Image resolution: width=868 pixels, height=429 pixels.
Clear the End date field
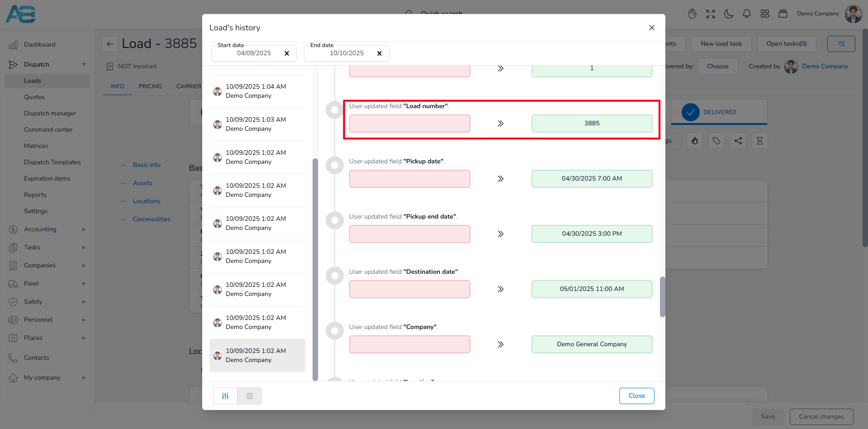(379, 53)
